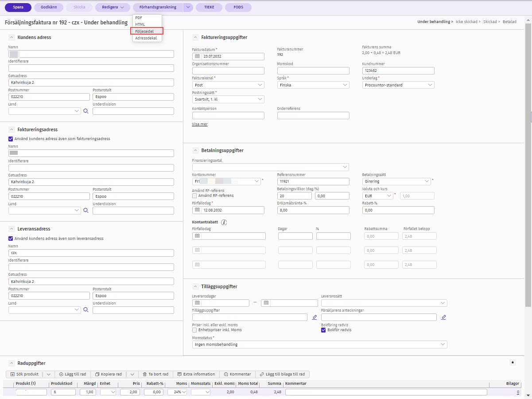Image resolution: width=532 pixels, height=399 pixels.
Task: Open country search in Kundens adress
Action: 86,111
